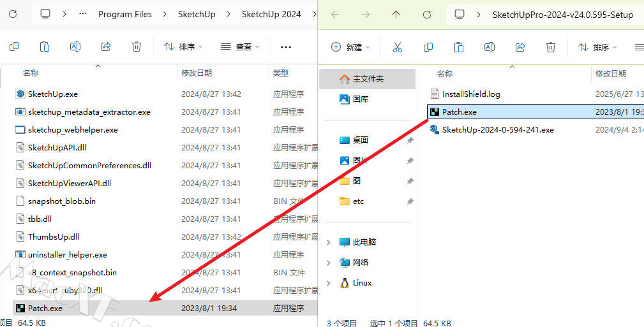Select SketchUp-2024-0-594-241.exe installer
This screenshot has height=327, width=644.
tap(497, 129)
